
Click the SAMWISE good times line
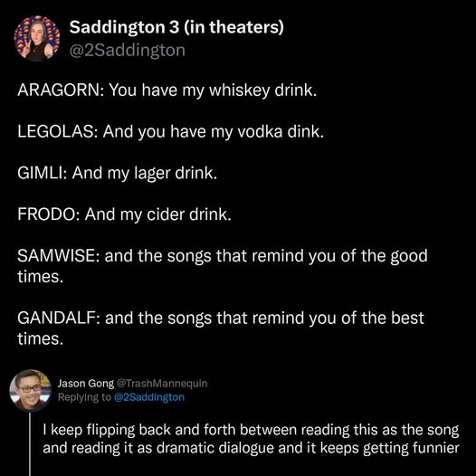point(223,266)
